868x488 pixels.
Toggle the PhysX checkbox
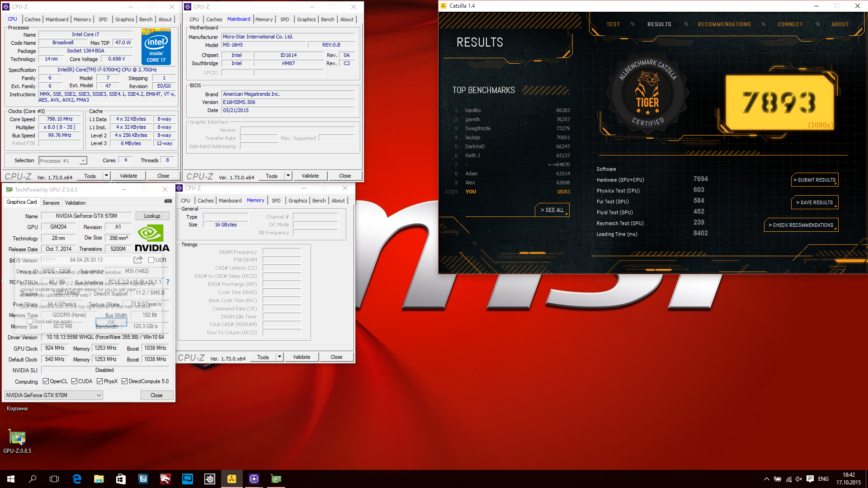pos(100,381)
